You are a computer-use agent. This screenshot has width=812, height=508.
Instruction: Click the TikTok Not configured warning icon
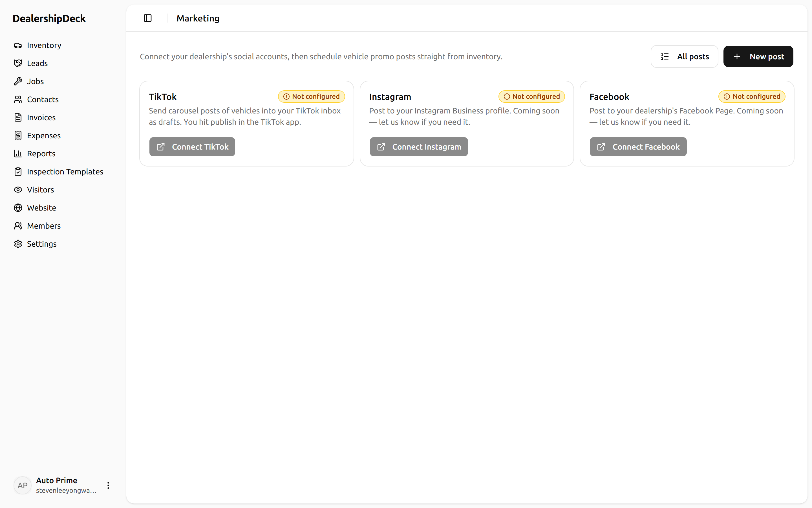(286, 97)
